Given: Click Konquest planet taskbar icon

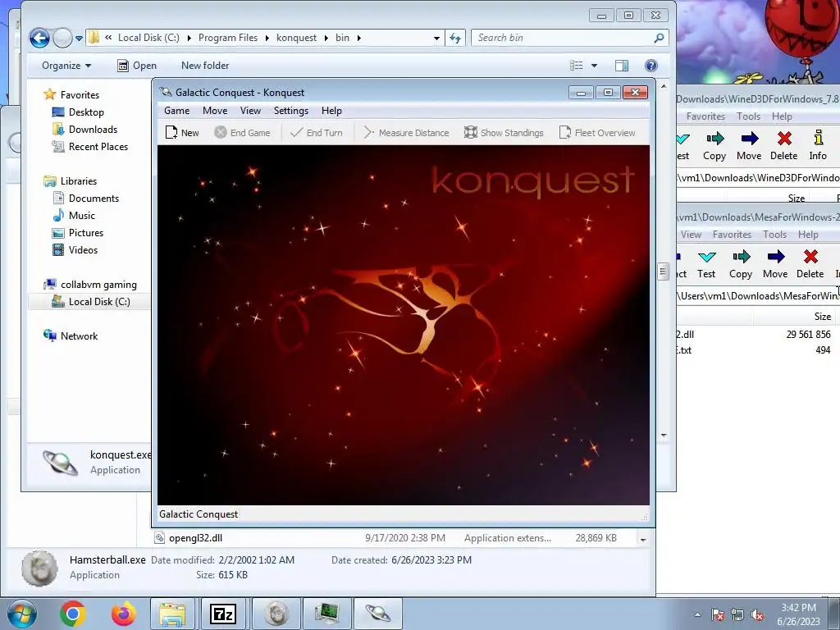Looking at the screenshot, I should [377, 614].
